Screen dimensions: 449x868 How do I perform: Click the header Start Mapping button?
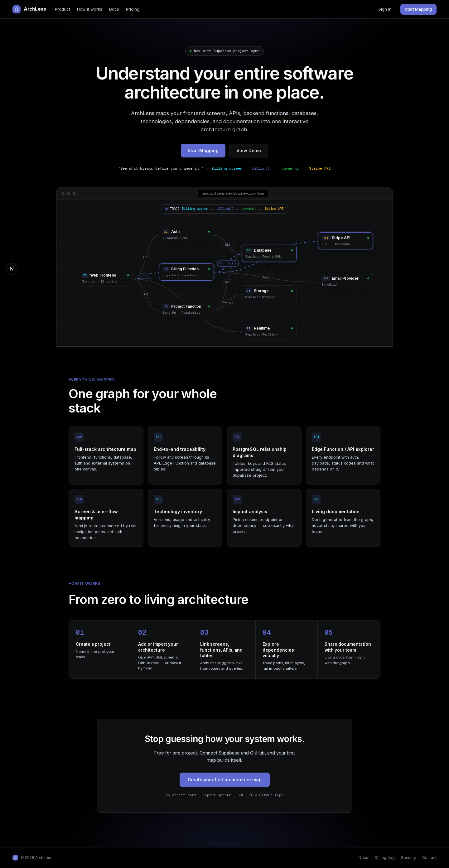[x=418, y=9]
